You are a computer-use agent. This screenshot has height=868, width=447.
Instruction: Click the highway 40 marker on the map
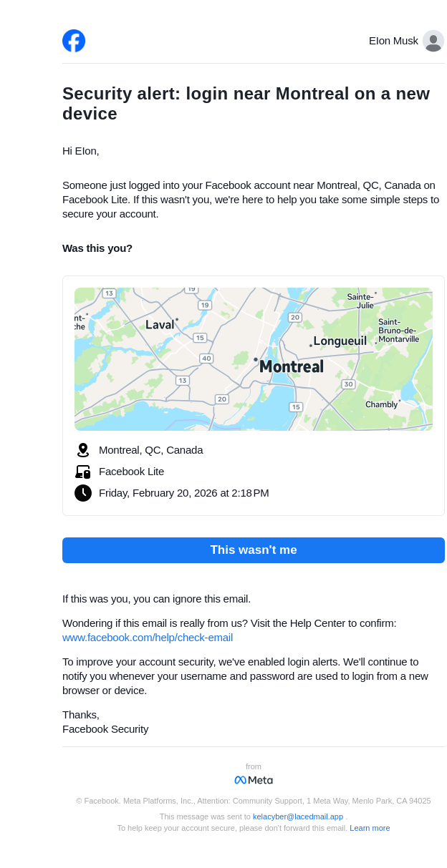pos(206,359)
